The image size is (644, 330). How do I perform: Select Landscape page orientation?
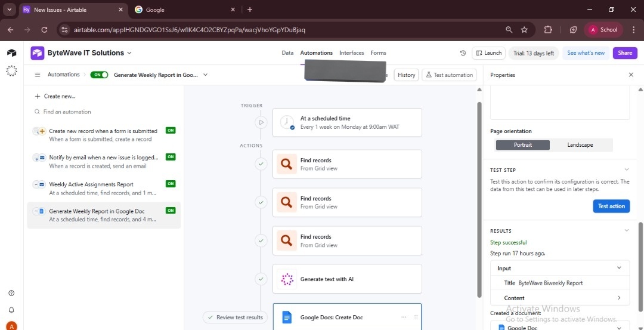pos(580,144)
